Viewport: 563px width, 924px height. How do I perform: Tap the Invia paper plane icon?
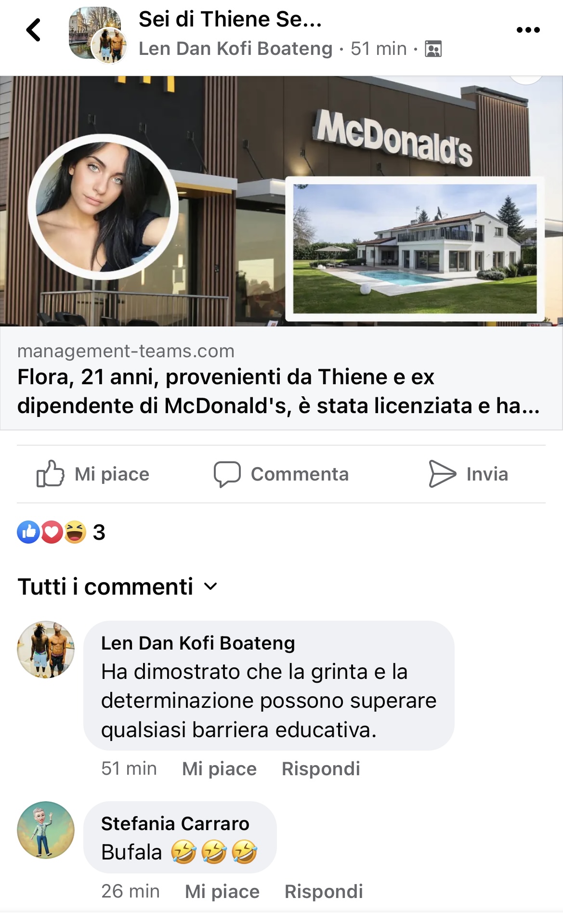442,474
